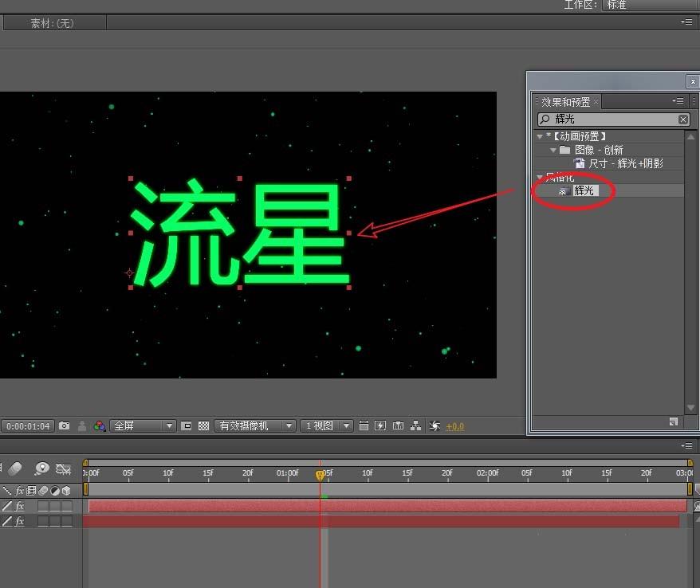700x588 pixels.
Task: Collapse the 图像-创新 preset folder
Action: (x=553, y=150)
